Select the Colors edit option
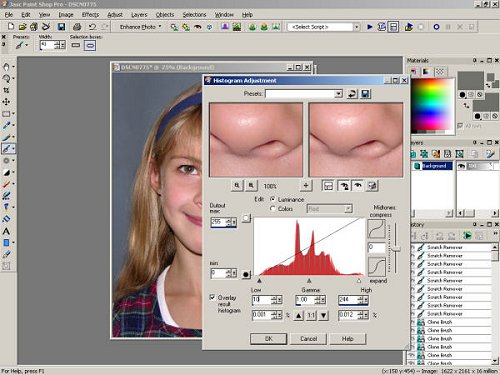500x375 pixels. tap(273, 209)
